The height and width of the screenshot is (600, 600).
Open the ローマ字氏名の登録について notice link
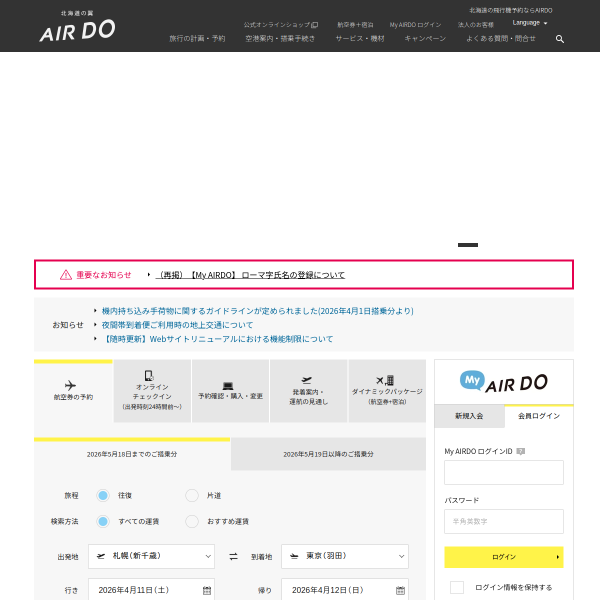[x=250, y=275]
